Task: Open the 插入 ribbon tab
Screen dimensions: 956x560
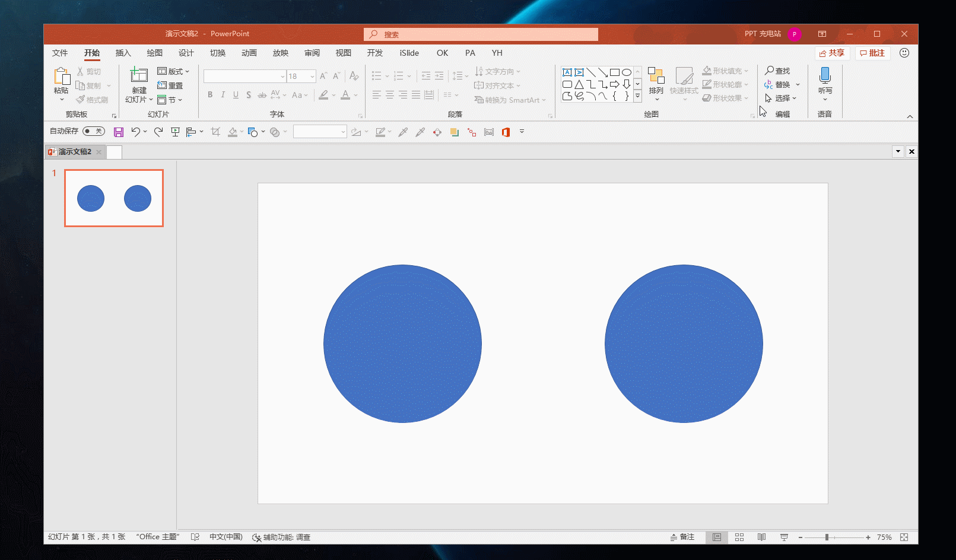Action: (x=123, y=53)
